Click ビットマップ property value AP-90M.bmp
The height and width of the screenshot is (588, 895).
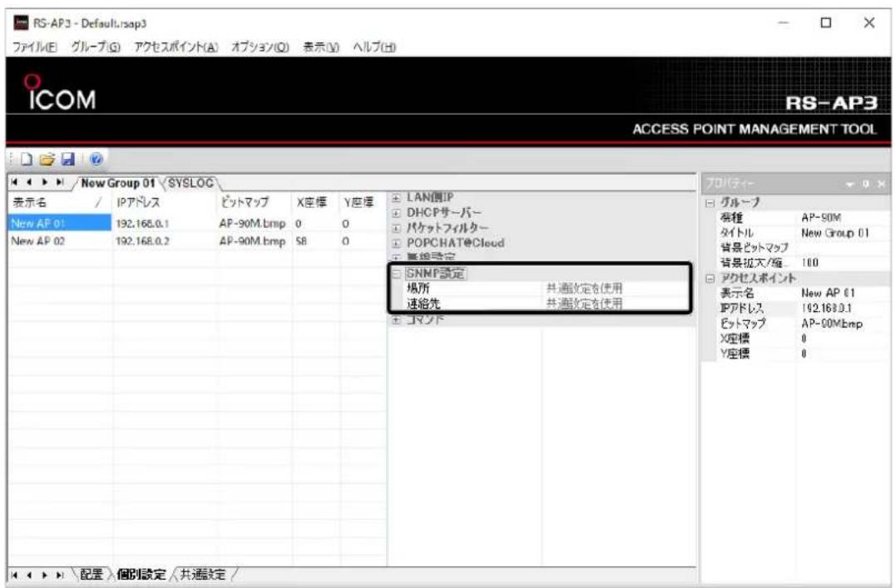pos(832,324)
